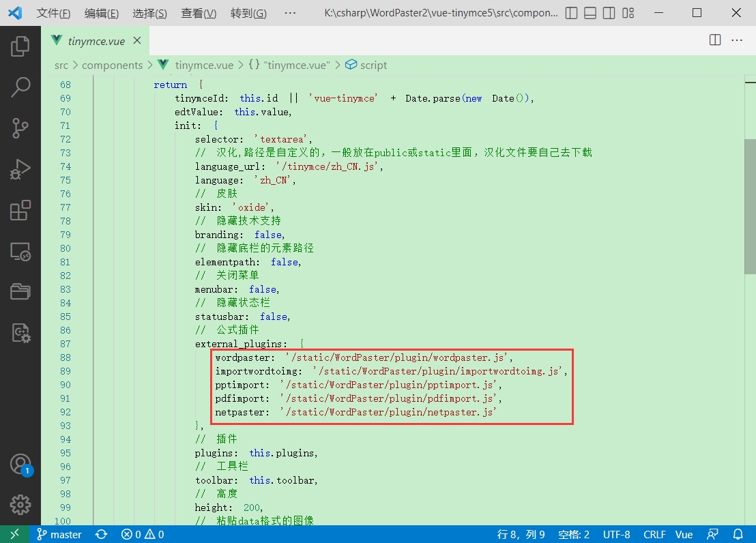This screenshot has width=756, height=543.
Task: Open the 文件(F) menu
Action: point(53,13)
